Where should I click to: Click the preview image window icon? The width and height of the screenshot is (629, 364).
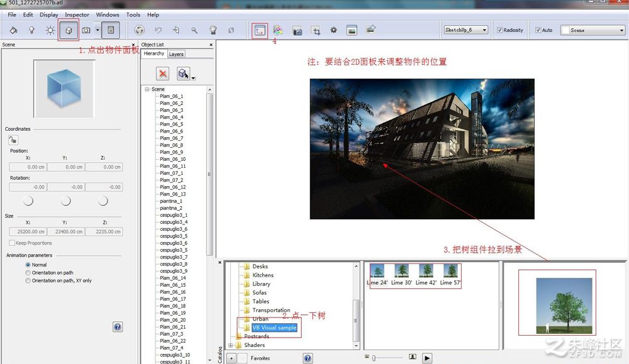click(x=352, y=30)
